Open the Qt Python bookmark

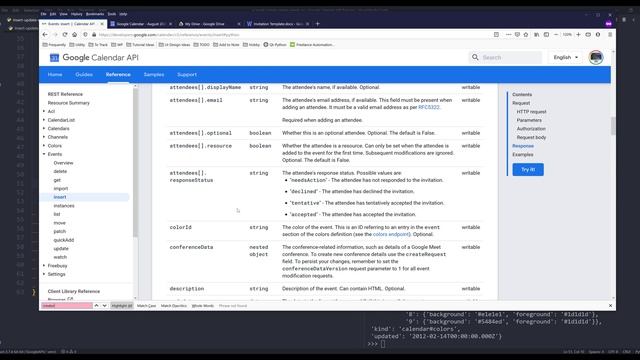point(275,45)
